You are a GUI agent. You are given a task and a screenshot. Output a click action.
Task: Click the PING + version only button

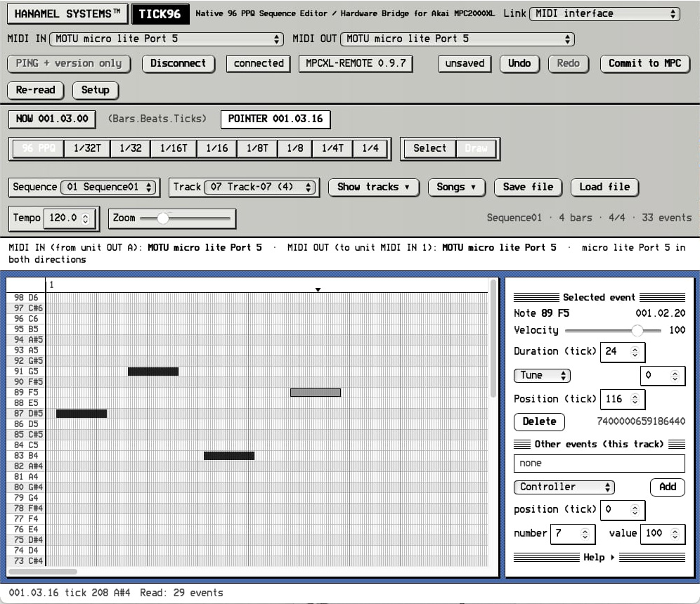pos(69,63)
